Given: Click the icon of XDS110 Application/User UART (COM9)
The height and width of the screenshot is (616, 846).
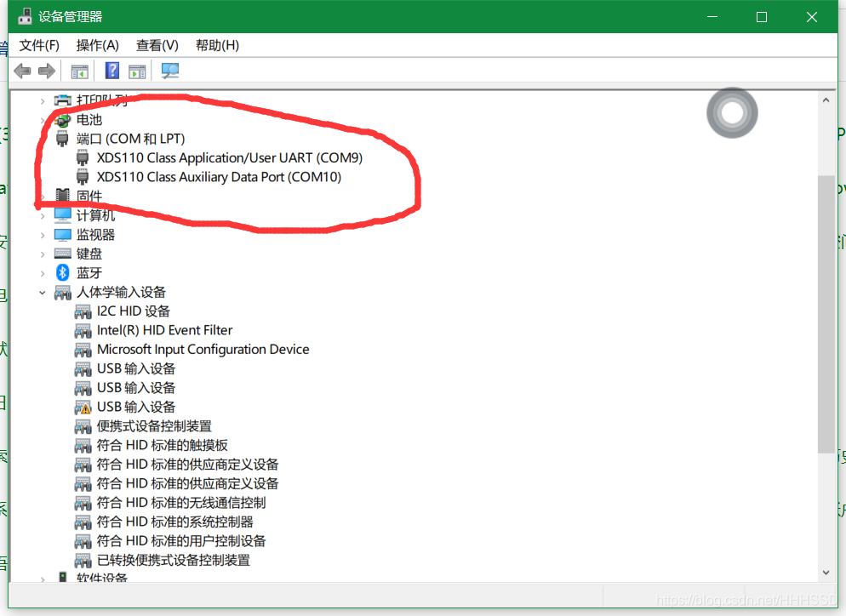Looking at the screenshot, I should click(83, 158).
